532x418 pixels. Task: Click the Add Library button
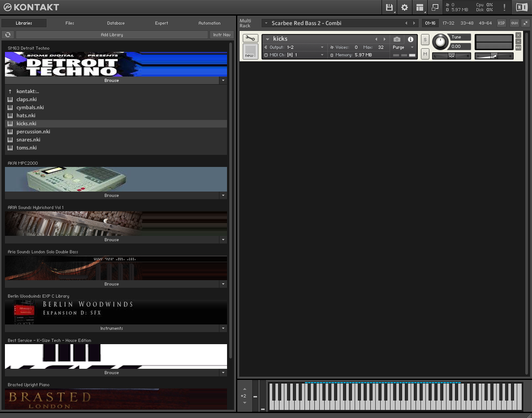coord(112,34)
